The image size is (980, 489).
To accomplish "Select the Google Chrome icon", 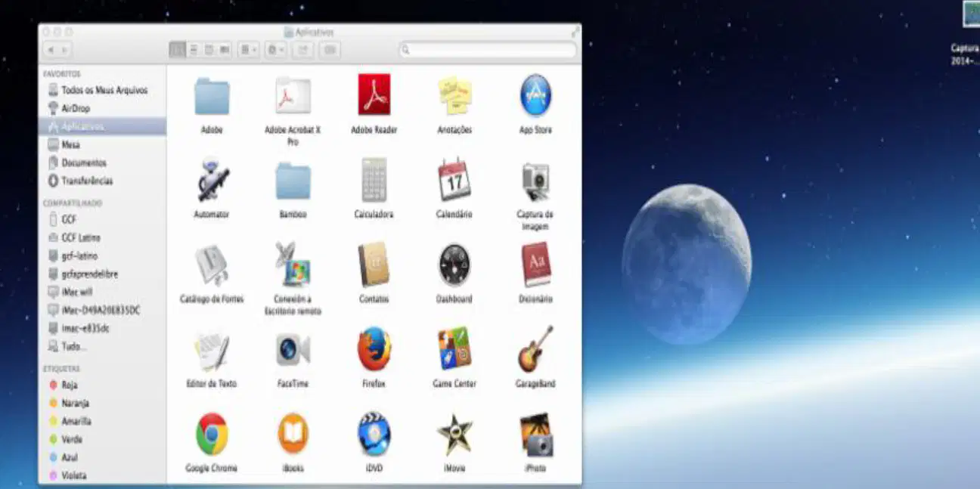I will pos(212,434).
